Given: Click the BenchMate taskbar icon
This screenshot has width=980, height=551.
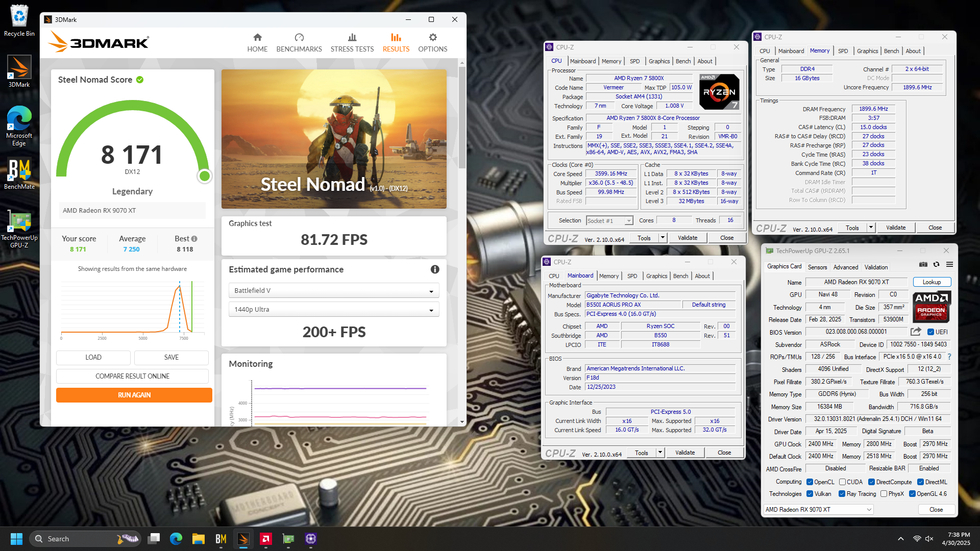Looking at the screenshot, I should point(221,539).
